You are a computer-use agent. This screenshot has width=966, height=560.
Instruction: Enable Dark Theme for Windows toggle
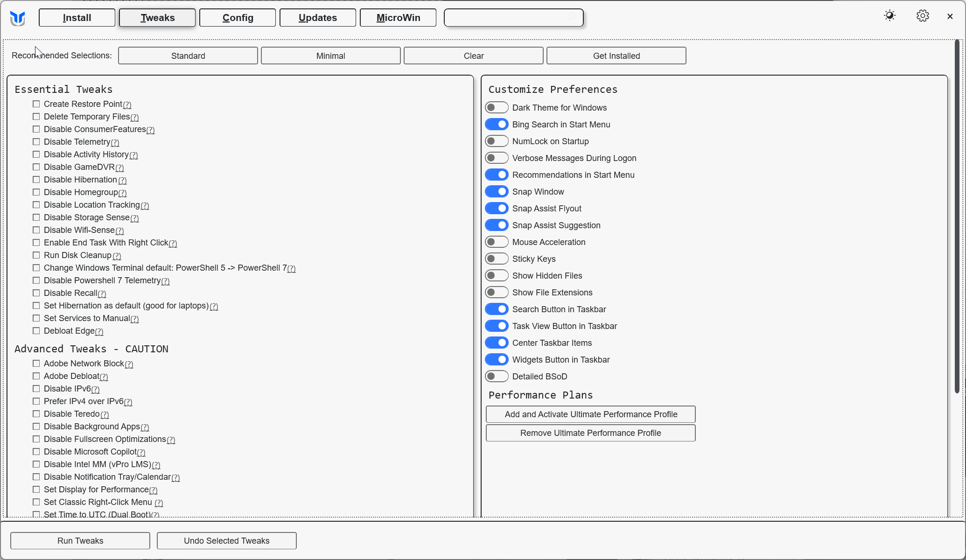pos(497,108)
